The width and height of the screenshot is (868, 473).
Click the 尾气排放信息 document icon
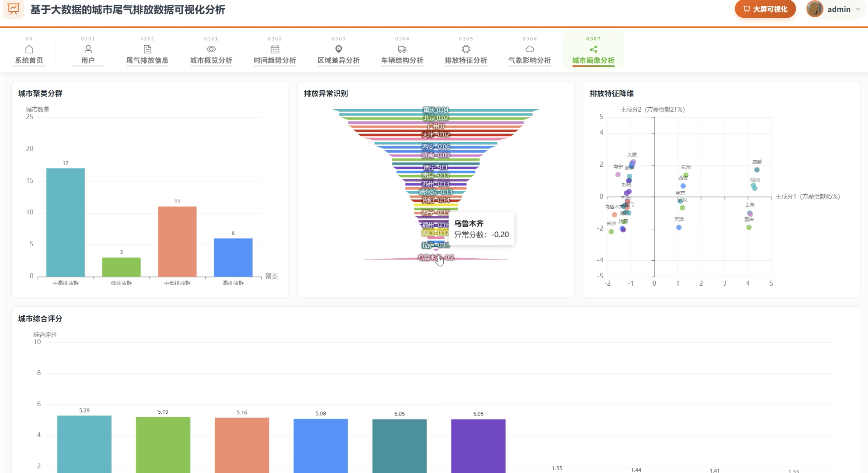tap(147, 49)
